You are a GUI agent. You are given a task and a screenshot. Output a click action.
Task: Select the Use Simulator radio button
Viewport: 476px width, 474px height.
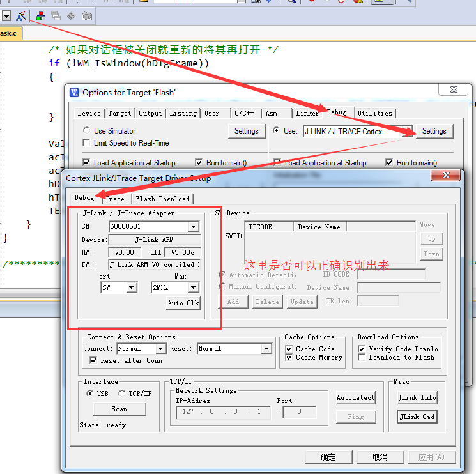click(x=86, y=130)
